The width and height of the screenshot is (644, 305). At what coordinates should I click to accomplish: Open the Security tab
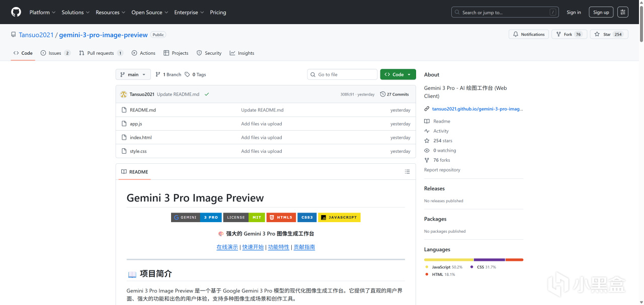[x=209, y=53]
